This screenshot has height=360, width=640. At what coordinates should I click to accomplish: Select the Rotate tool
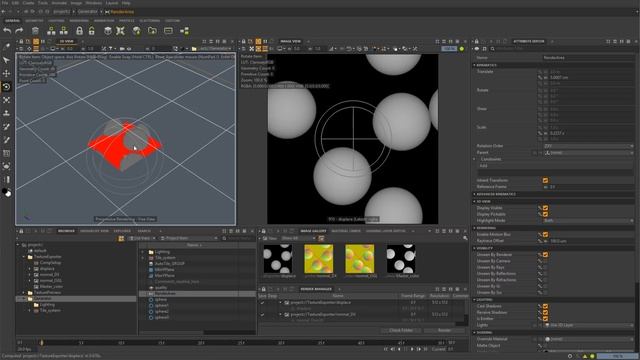click(x=7, y=87)
